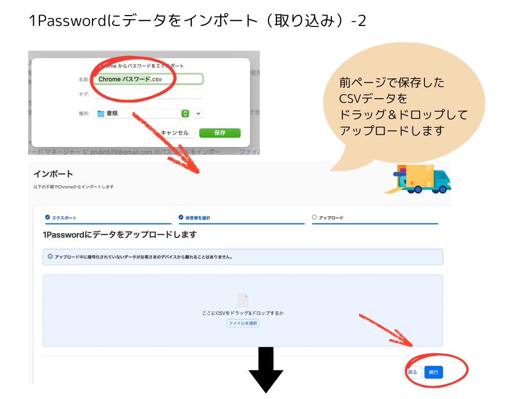532x399 pixels.
Task: Open the 書類 location dropdown
Action: 142,113
